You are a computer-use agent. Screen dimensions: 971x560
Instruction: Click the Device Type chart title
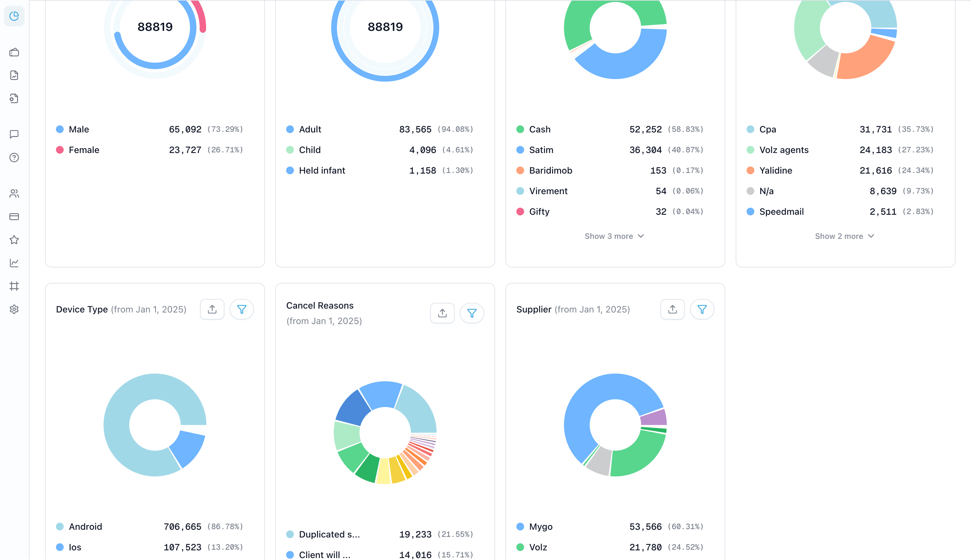pyautogui.click(x=82, y=309)
